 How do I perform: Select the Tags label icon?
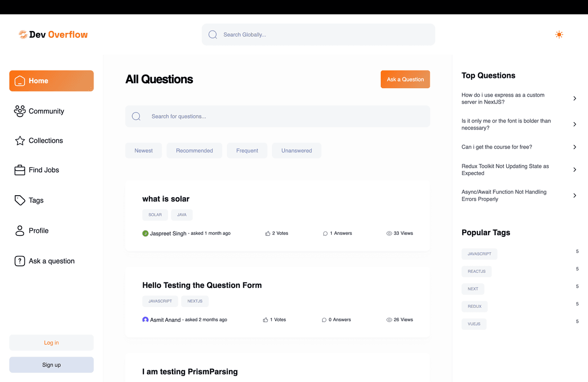(x=20, y=200)
